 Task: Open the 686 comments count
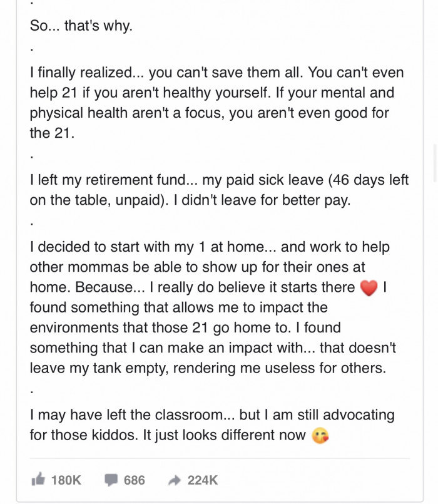coord(135,480)
